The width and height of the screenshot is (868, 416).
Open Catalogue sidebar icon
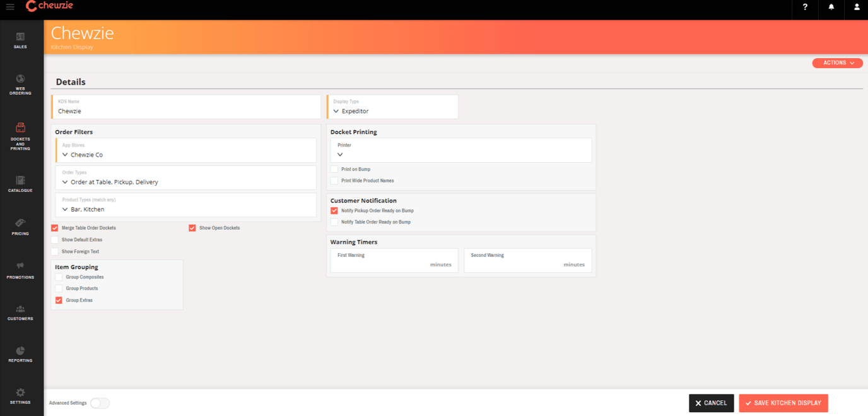20,184
